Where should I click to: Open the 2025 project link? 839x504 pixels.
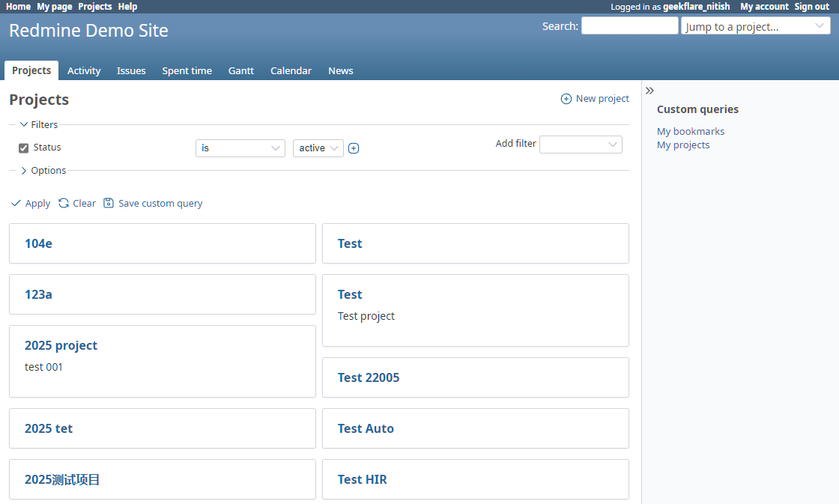pos(61,346)
